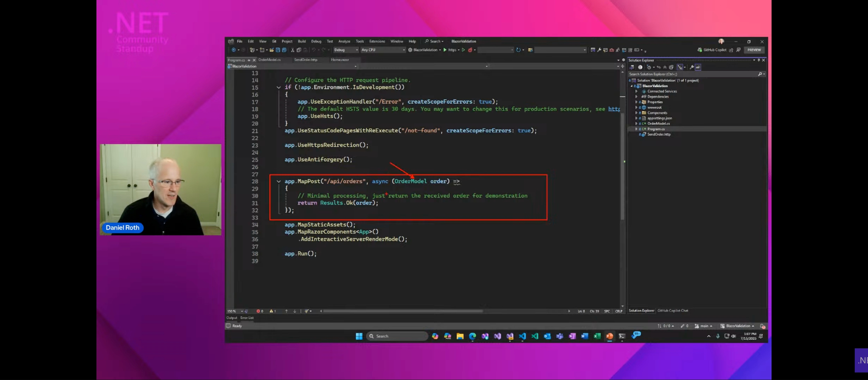Click the Cut scissors icon
The width and height of the screenshot is (868, 380).
292,50
